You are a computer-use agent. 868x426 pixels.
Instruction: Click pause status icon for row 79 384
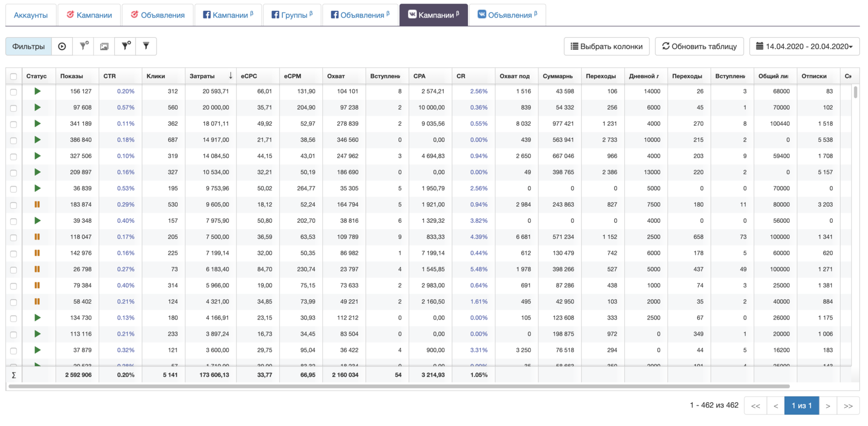[x=37, y=285]
